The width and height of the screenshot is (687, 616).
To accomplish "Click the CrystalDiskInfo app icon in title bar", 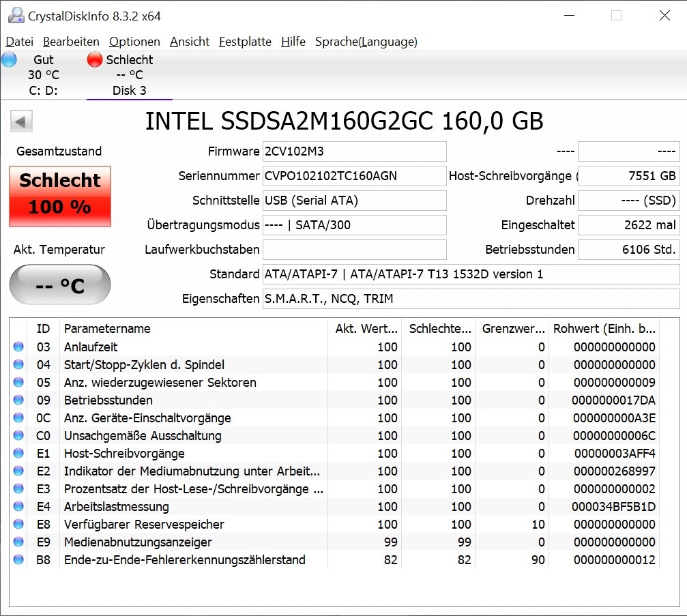I will coord(15,15).
